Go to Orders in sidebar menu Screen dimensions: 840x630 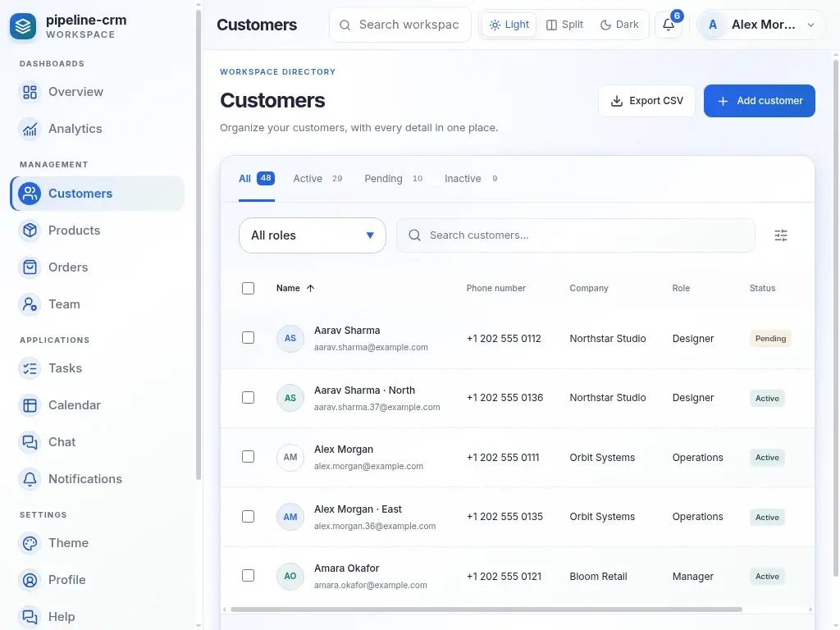(97, 267)
